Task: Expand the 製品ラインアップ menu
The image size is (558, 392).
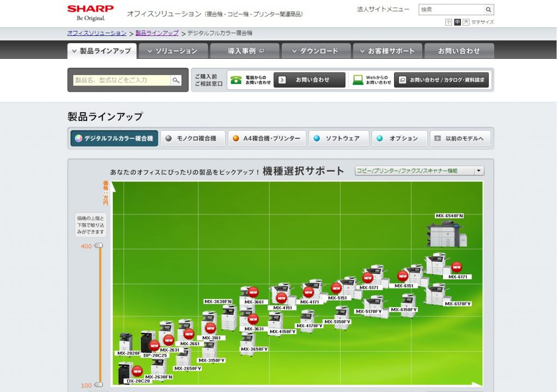Action: 102,51
